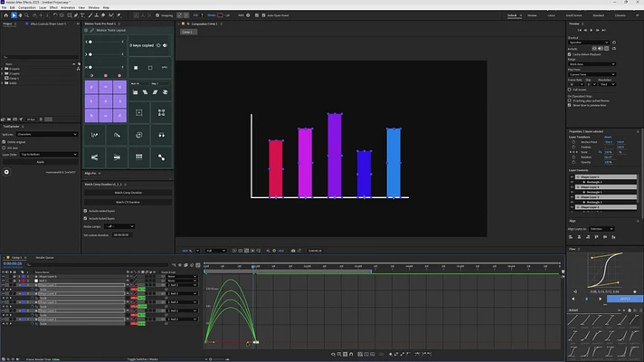Image resolution: width=644 pixels, height=362 pixels.
Task: Toggle Include locked layers checkbox
Action: [x=85, y=218]
